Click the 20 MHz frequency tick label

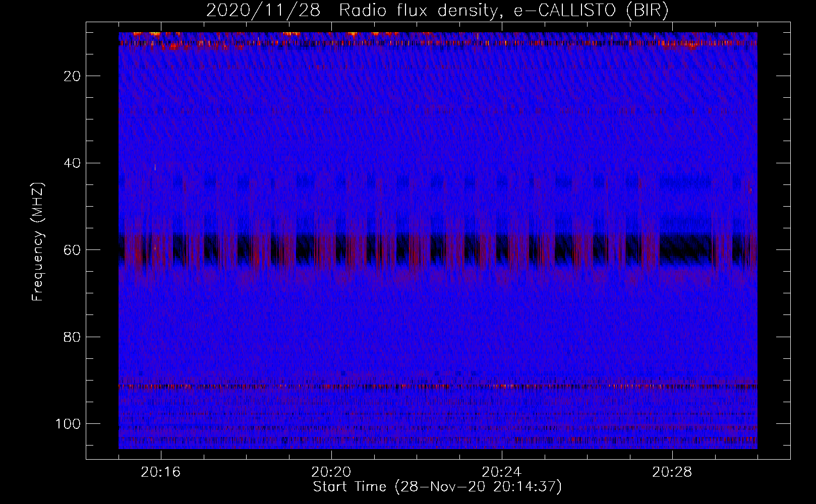coord(73,76)
